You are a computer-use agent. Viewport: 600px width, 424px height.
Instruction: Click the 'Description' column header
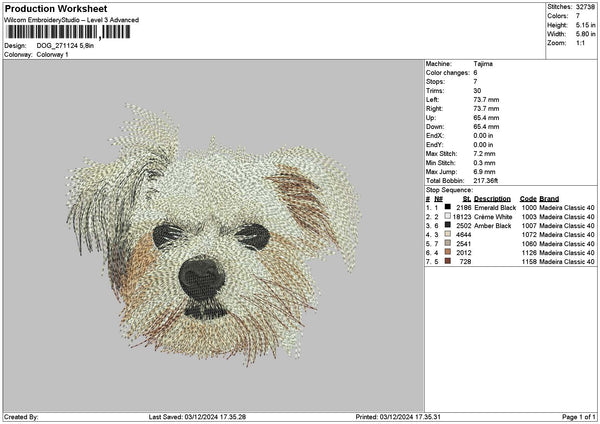click(492, 199)
